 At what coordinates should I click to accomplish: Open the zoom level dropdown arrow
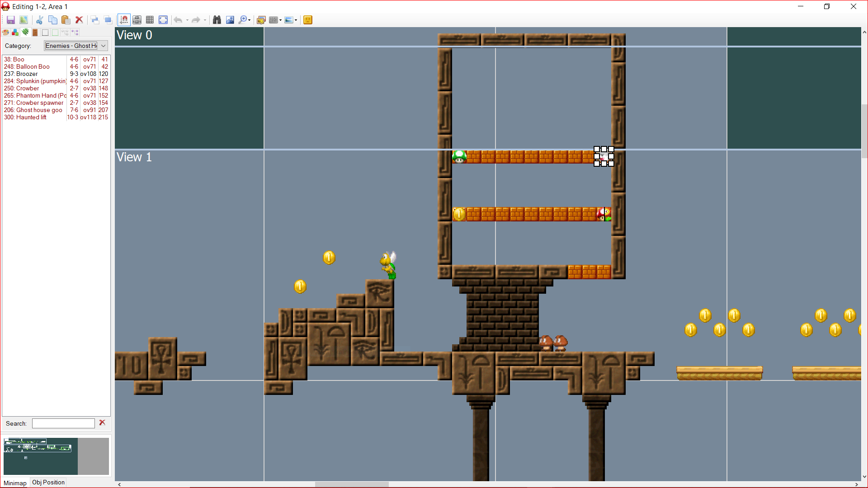(x=250, y=20)
